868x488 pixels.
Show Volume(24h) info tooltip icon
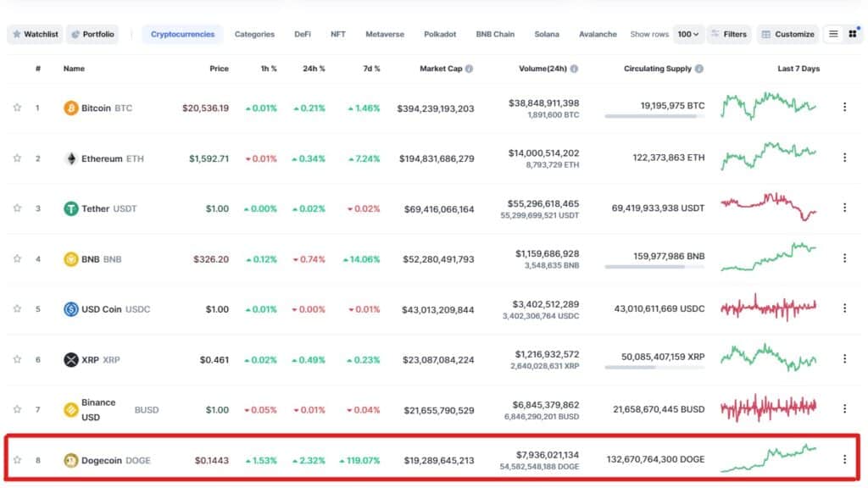(574, 69)
